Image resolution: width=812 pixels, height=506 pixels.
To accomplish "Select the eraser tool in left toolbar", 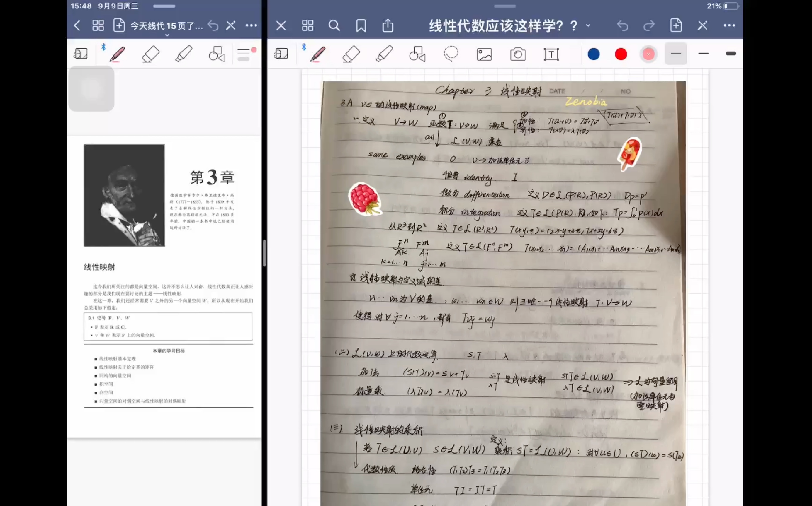I will 150,54.
